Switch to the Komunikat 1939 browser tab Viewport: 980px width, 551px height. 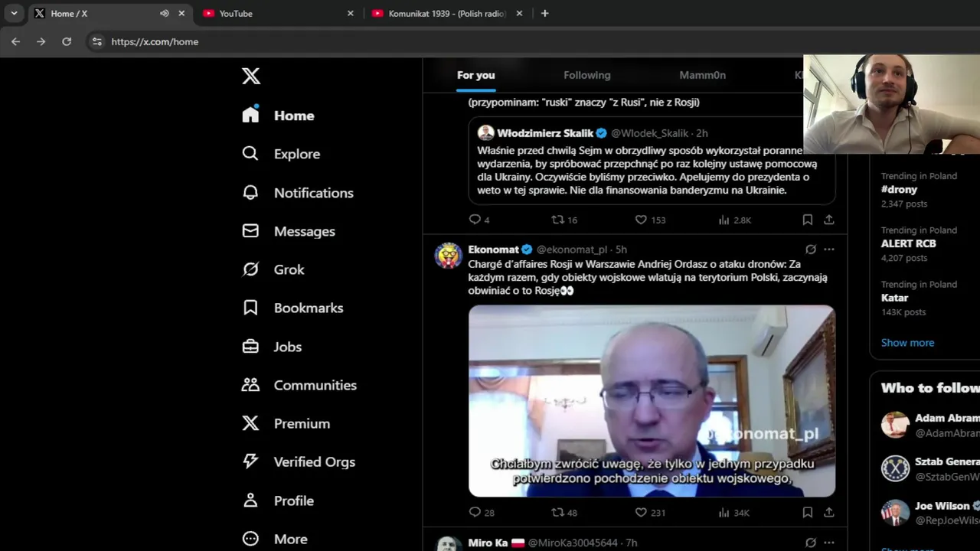click(446, 13)
